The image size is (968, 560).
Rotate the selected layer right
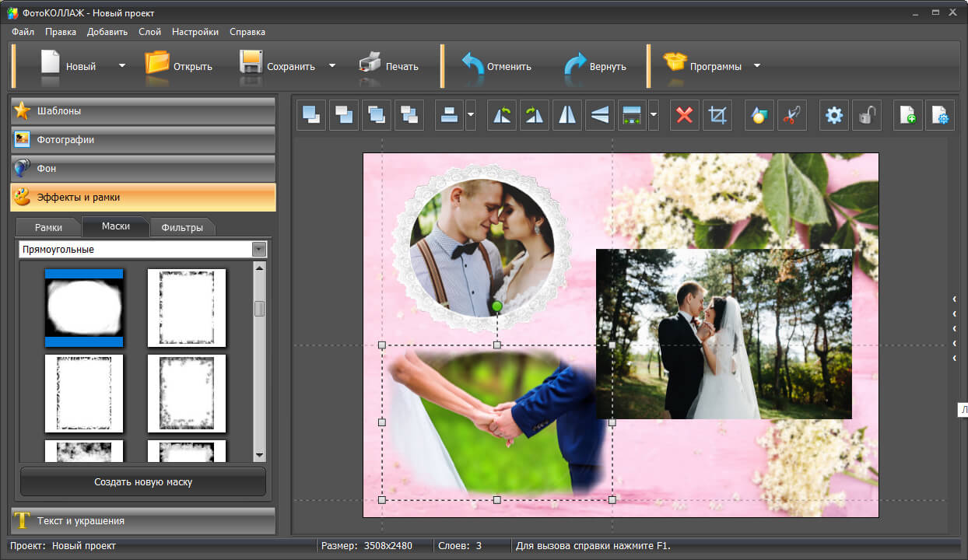535,115
